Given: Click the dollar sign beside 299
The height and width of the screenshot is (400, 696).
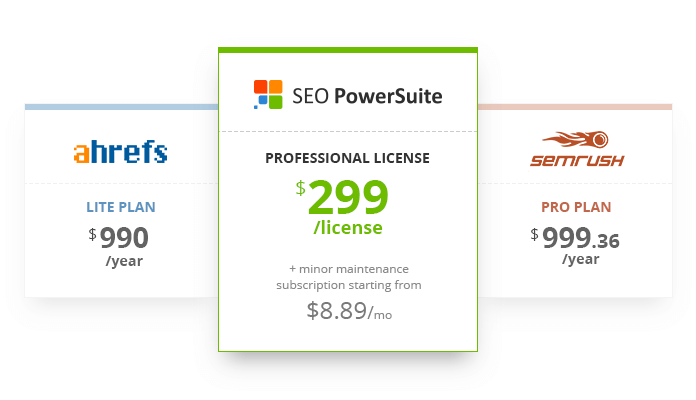Looking at the screenshot, I should [301, 188].
